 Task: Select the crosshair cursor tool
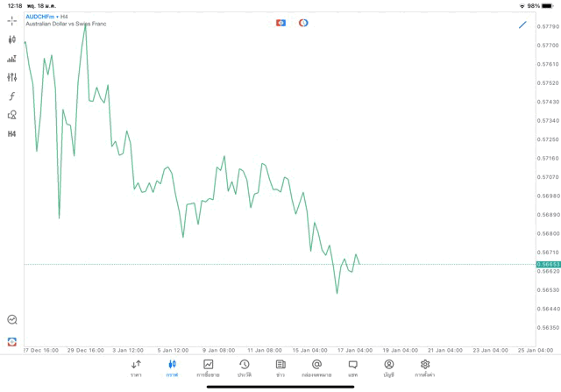coord(11,20)
